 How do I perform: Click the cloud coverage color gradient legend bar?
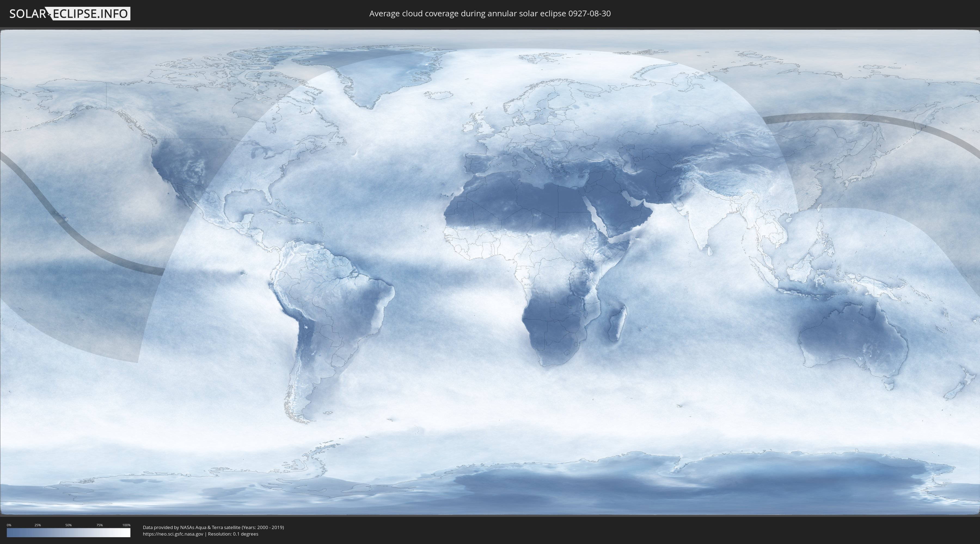point(69,533)
